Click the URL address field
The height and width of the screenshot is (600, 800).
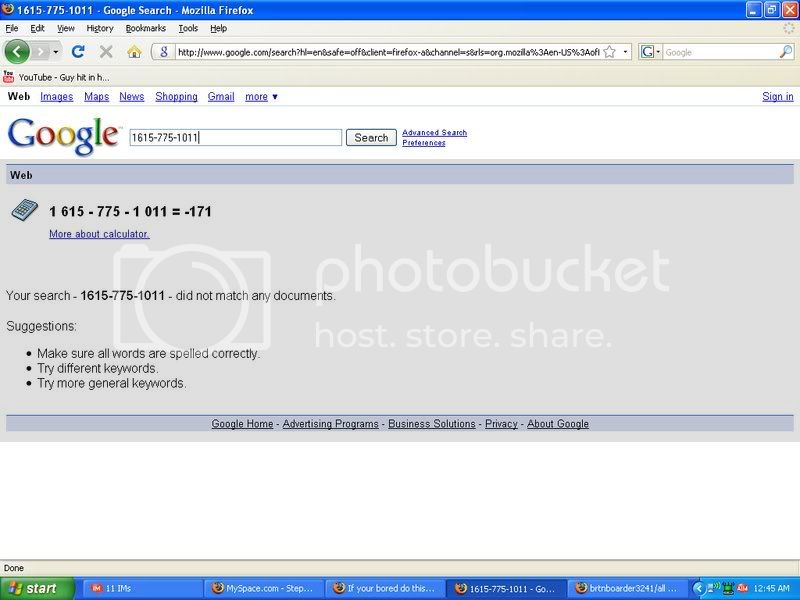pyautogui.click(x=388, y=52)
